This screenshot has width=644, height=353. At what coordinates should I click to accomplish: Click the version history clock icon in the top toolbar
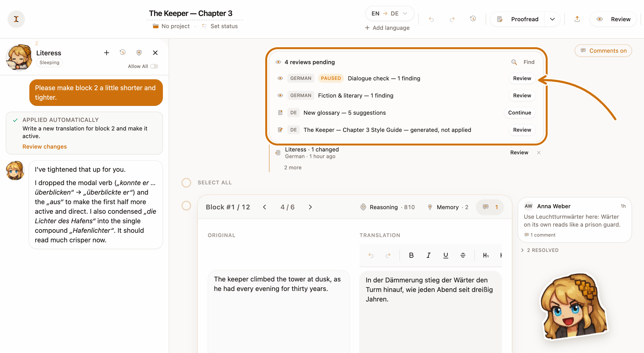pos(473,19)
